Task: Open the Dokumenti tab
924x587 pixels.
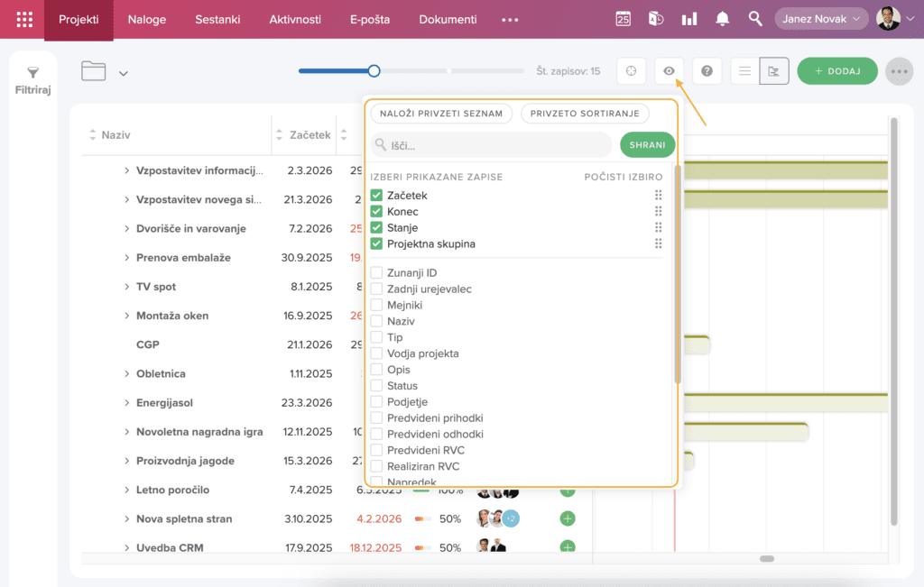Action: click(x=448, y=19)
